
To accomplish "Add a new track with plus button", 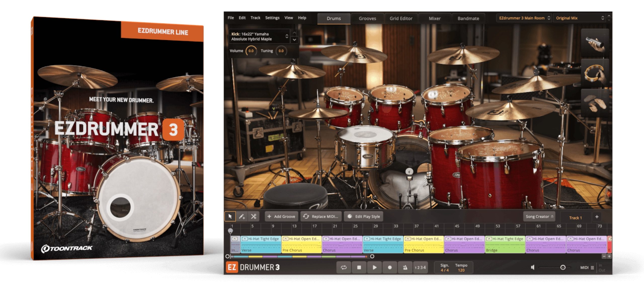I will (597, 217).
